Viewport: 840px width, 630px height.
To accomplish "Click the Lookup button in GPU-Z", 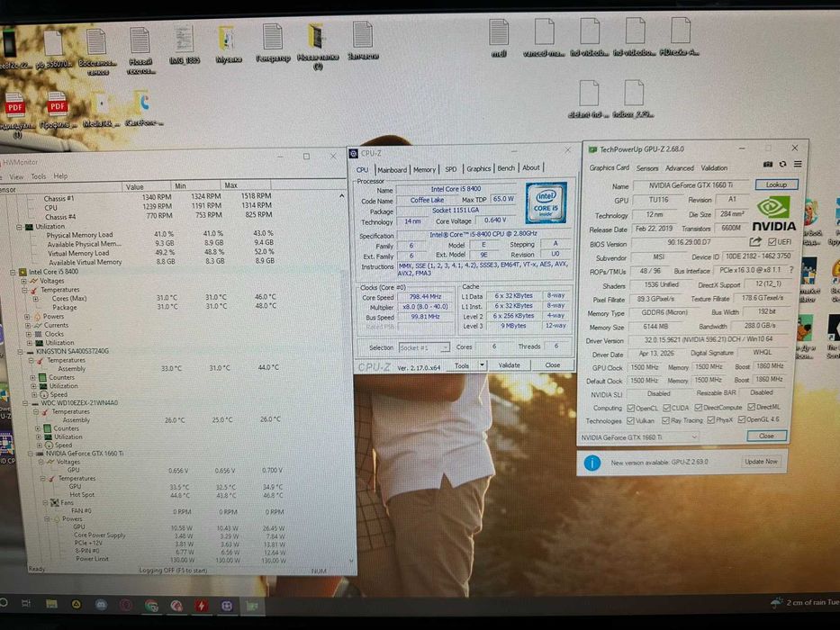I will tap(776, 184).
